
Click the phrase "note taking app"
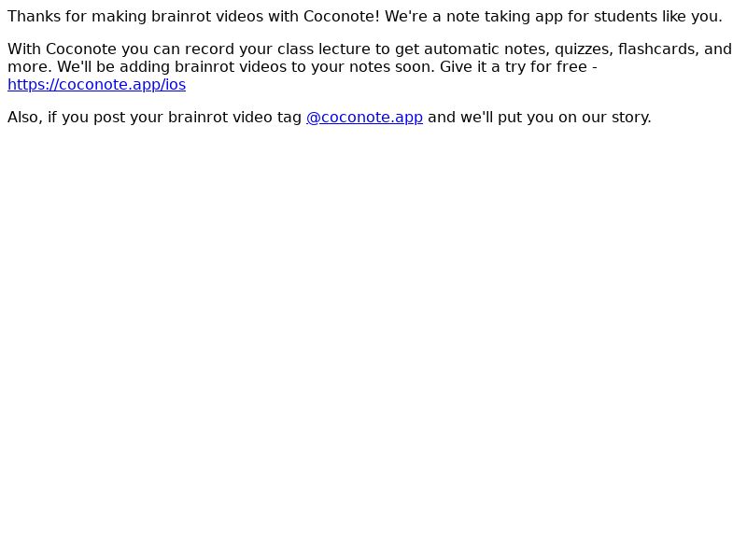[504, 17]
